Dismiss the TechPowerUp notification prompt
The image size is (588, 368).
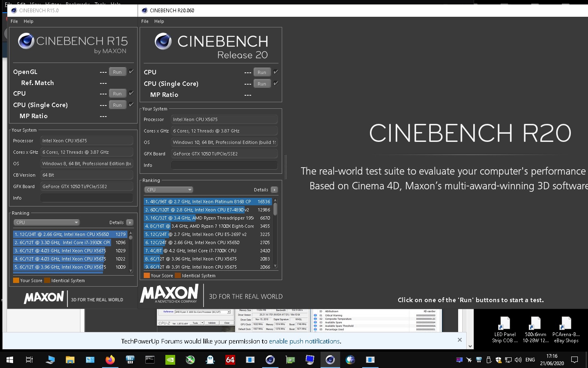click(460, 340)
